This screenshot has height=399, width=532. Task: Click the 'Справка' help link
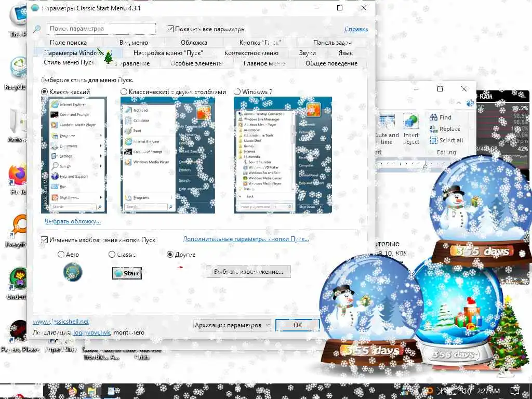(x=356, y=29)
